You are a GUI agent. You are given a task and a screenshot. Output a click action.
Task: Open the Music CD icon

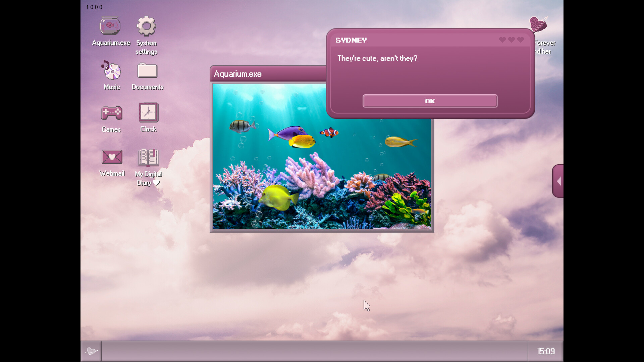point(111,71)
